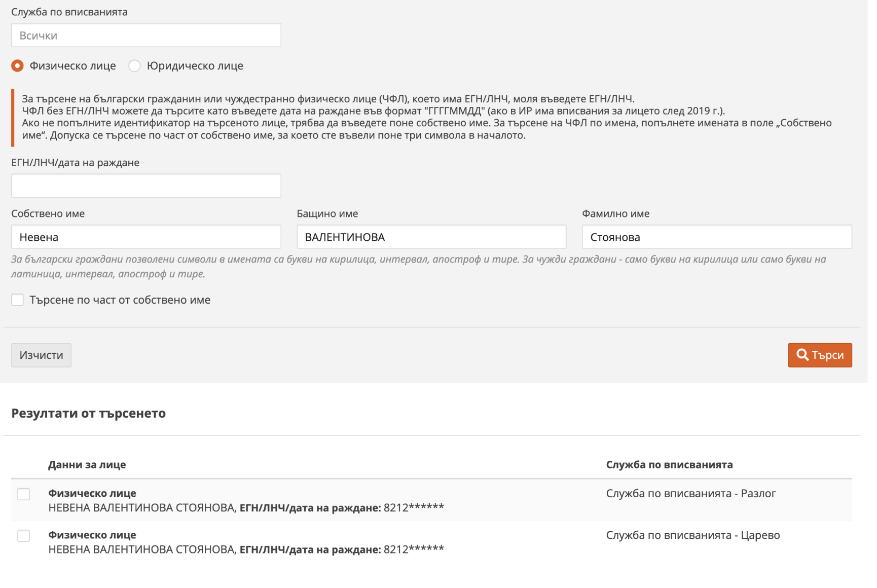The image size is (877, 588).
Task: Select the Юридическо лице radio option
Action: pos(134,66)
